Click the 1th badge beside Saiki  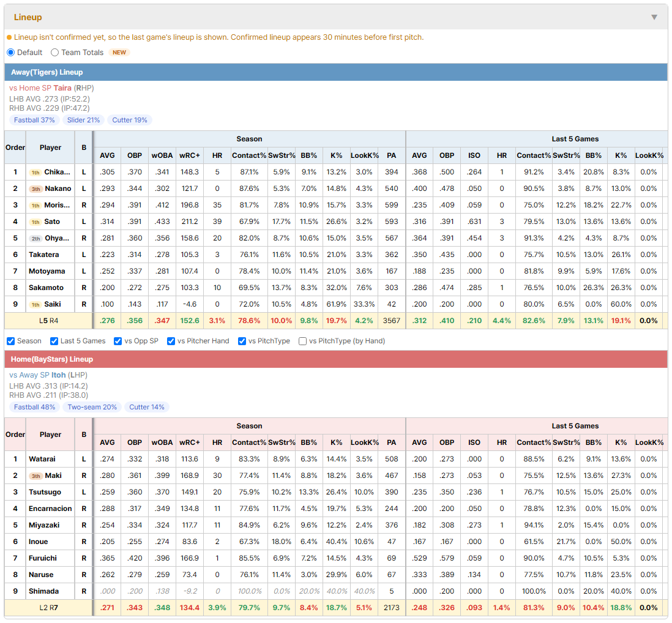(35, 305)
